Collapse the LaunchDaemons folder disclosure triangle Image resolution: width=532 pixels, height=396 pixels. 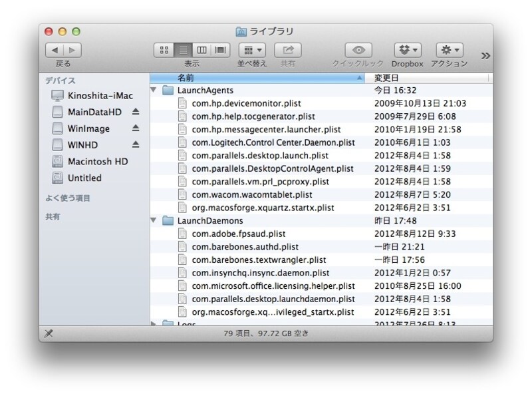point(154,220)
